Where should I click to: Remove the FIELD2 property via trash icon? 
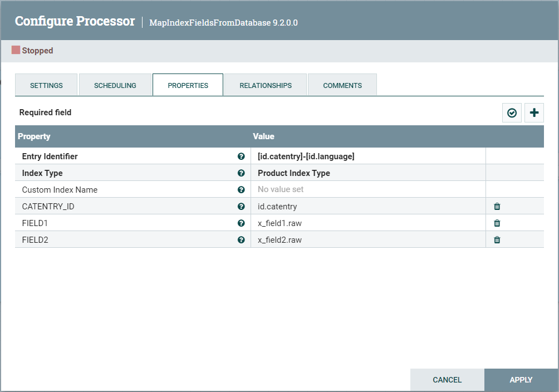point(497,240)
